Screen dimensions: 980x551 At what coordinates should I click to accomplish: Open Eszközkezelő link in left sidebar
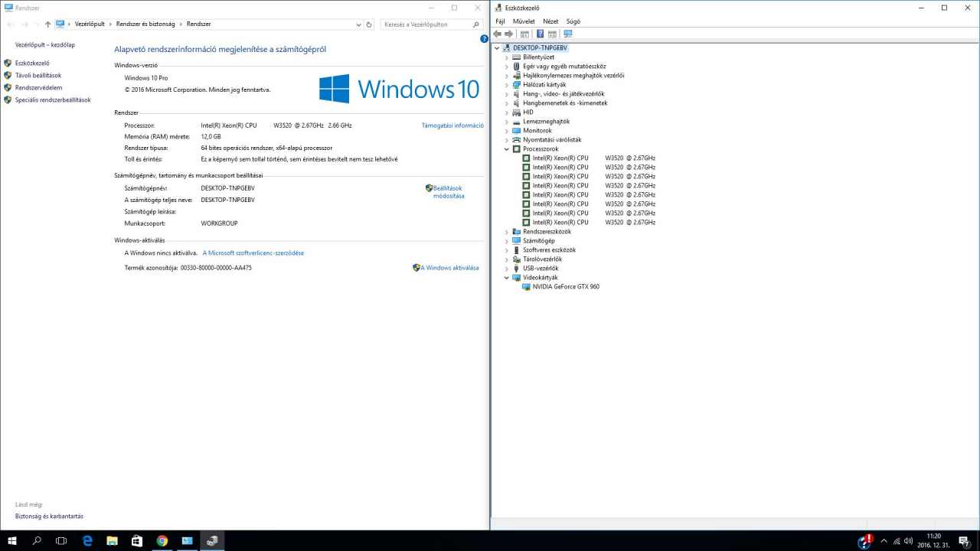32,64
